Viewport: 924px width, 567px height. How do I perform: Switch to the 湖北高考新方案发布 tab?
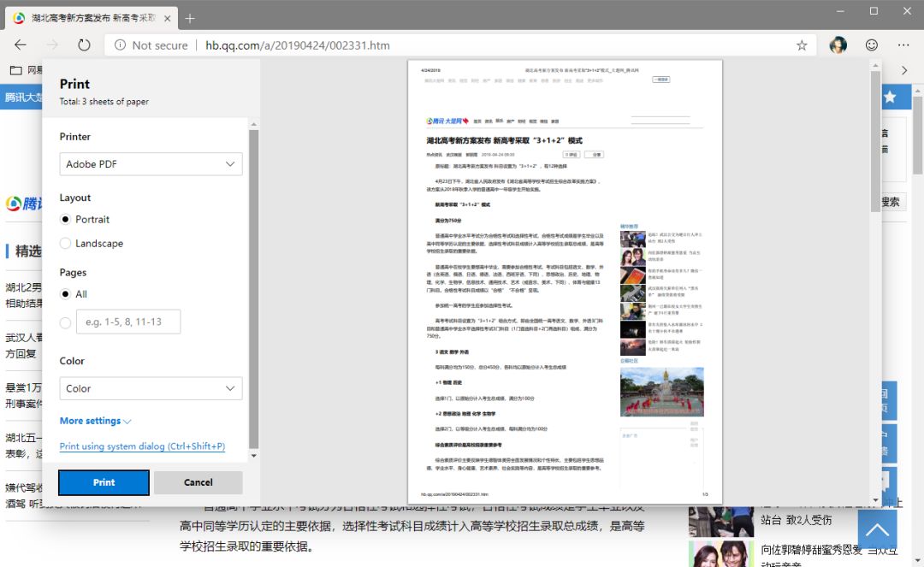pos(86,18)
